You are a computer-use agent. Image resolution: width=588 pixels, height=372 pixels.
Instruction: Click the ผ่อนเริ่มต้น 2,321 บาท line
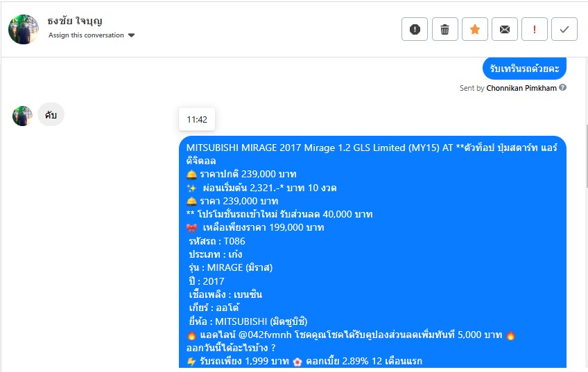coord(261,188)
